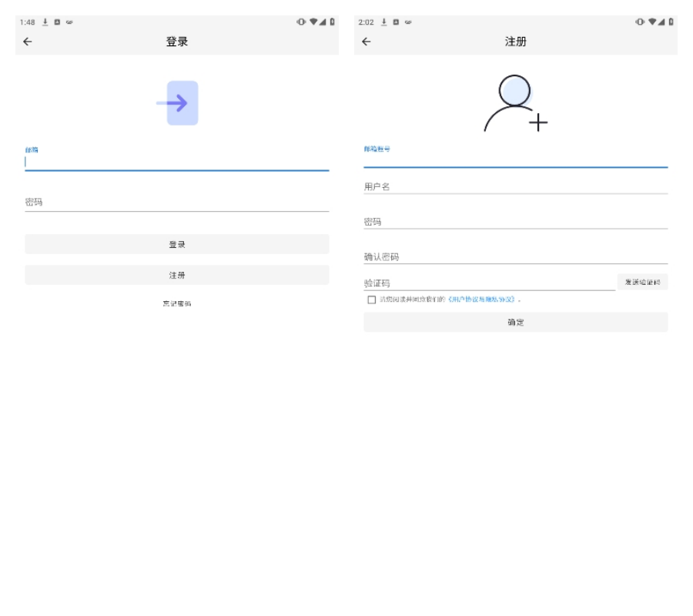Screen dimensions: 693x616
Task: Check the user agreement checkbox
Action: tap(372, 300)
